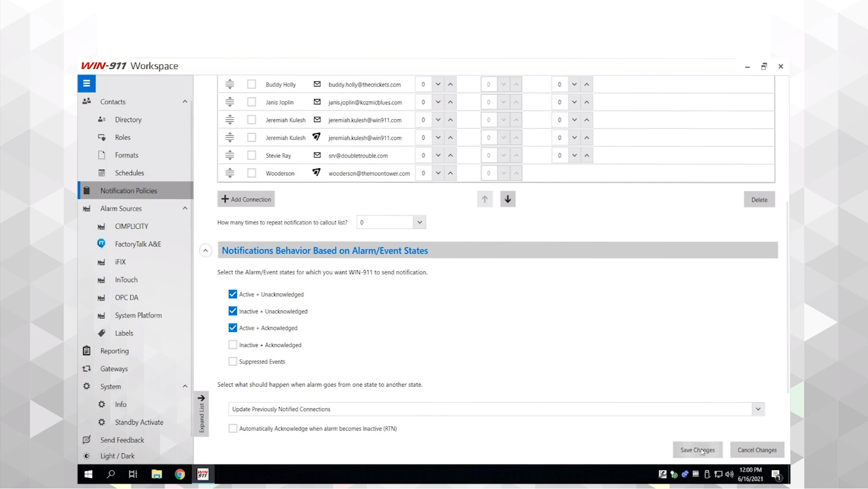This screenshot has height=489, width=868.
Task: Click the move down arrow button
Action: (x=508, y=199)
